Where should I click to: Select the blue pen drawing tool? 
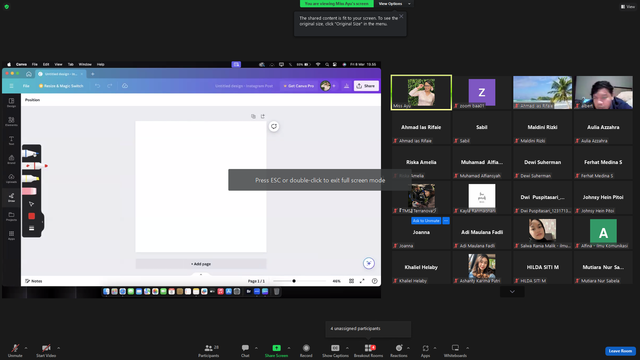pyautogui.click(x=31, y=153)
